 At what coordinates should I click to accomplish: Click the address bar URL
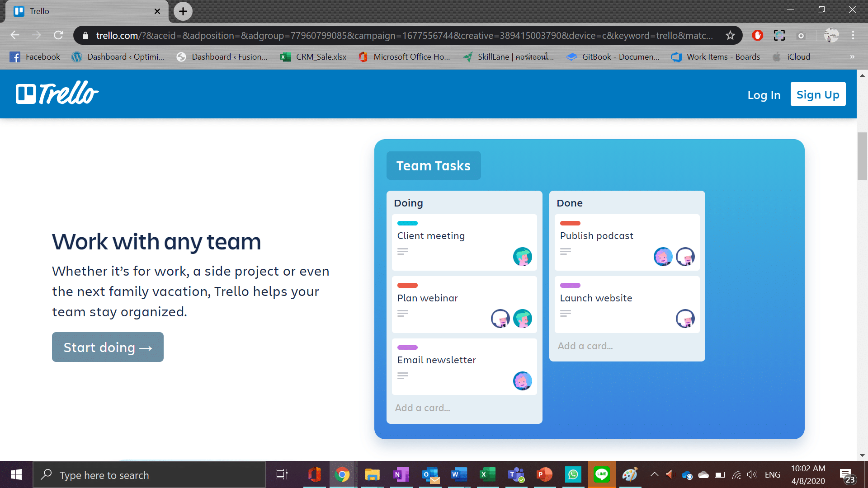[404, 35]
